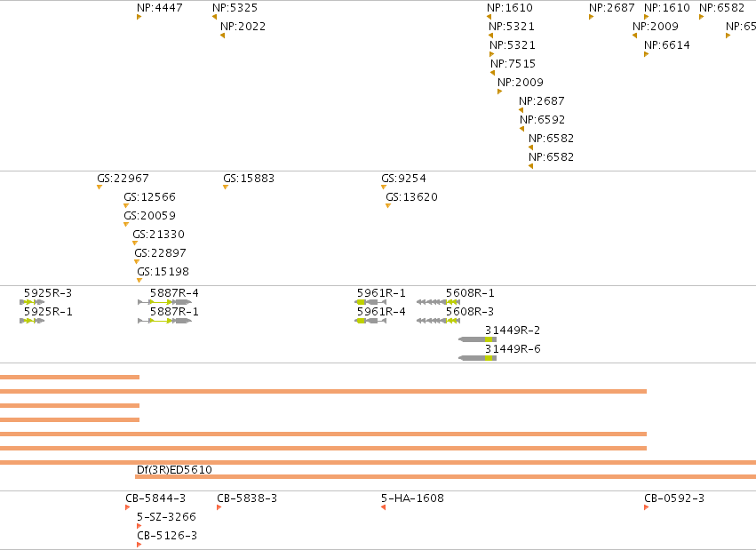Select the marker below GS:13620
Screen dimensions: 756x550
tap(388, 206)
